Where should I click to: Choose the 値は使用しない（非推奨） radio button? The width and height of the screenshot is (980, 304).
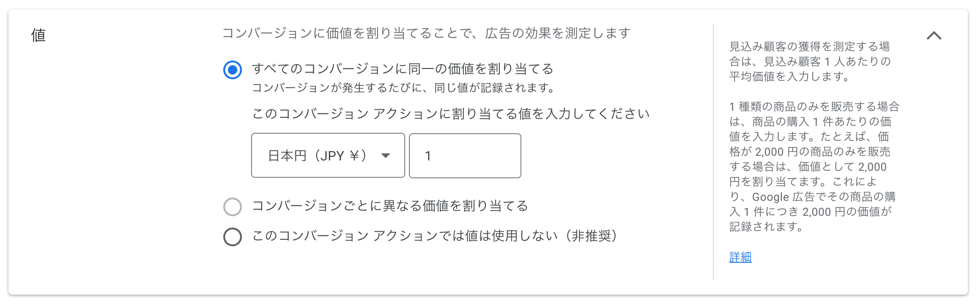pos(232,236)
